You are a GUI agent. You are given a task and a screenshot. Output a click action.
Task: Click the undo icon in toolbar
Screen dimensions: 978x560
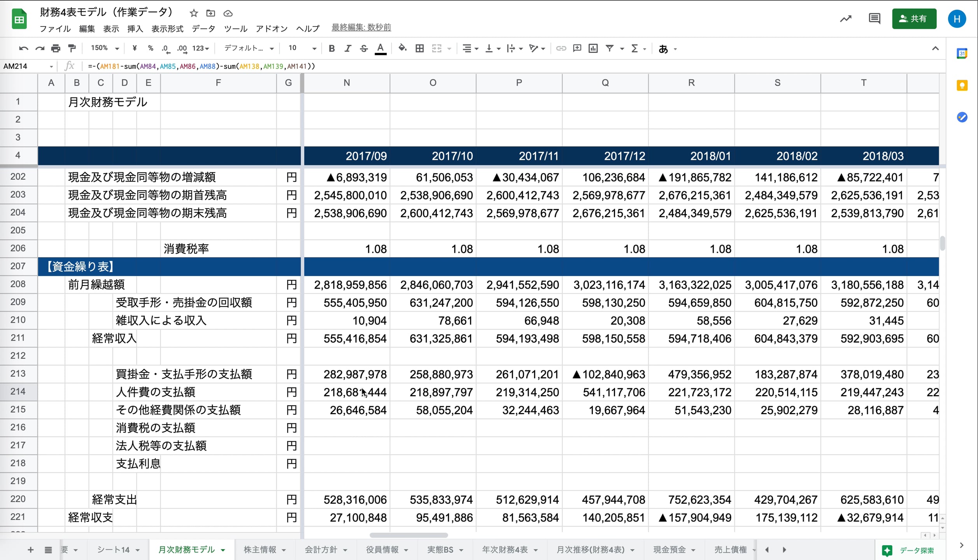tap(23, 49)
